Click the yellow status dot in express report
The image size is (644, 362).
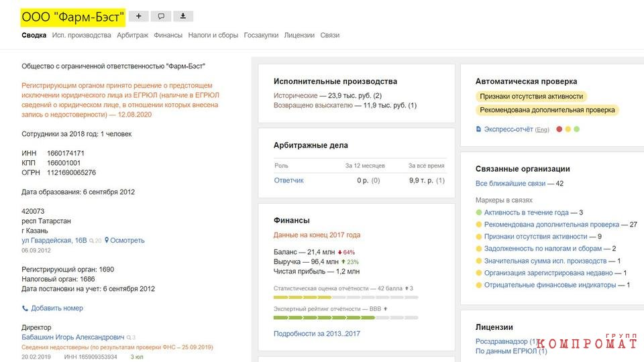(x=568, y=129)
